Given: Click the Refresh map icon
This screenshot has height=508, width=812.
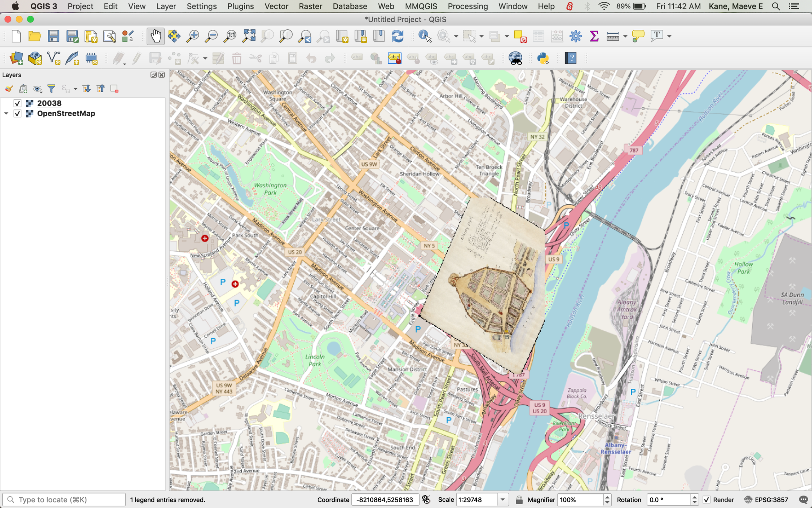Looking at the screenshot, I should point(397,36).
